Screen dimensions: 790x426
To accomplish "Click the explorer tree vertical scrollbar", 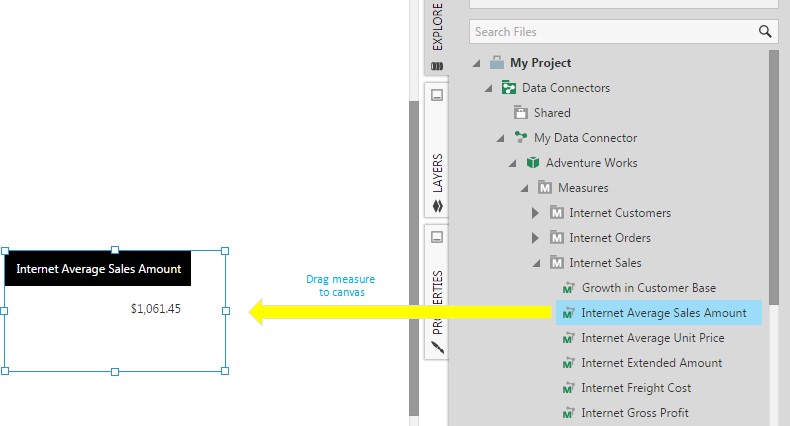I will [774, 176].
